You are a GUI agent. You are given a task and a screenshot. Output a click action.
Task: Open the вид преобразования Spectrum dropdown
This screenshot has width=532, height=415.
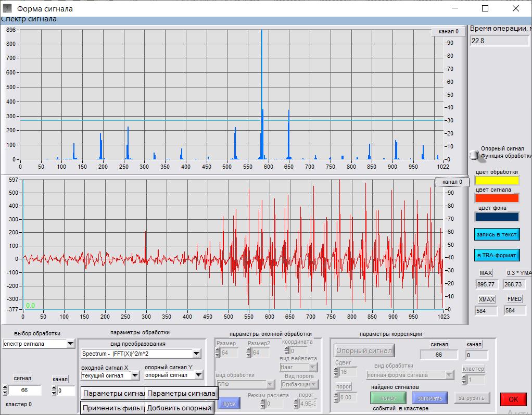(x=196, y=354)
